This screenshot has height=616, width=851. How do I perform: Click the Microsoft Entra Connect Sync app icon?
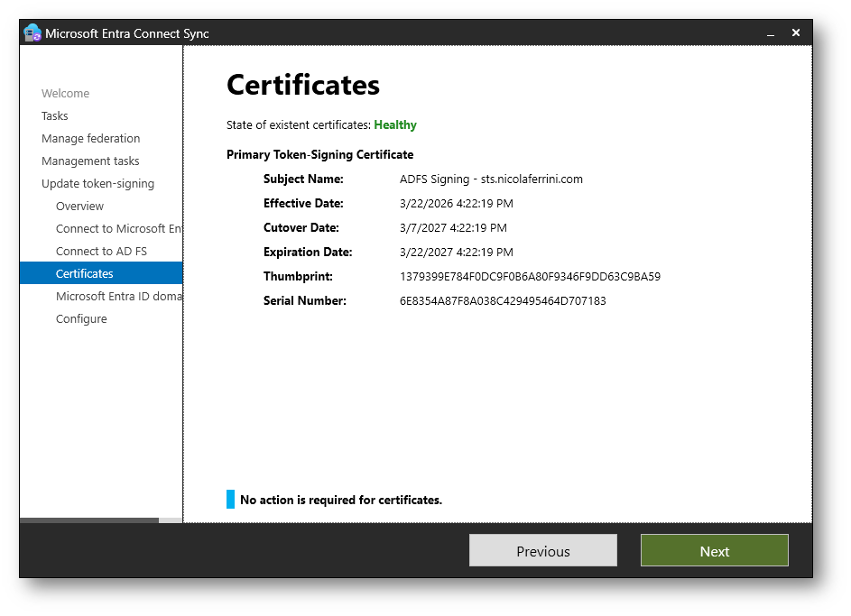click(x=32, y=33)
